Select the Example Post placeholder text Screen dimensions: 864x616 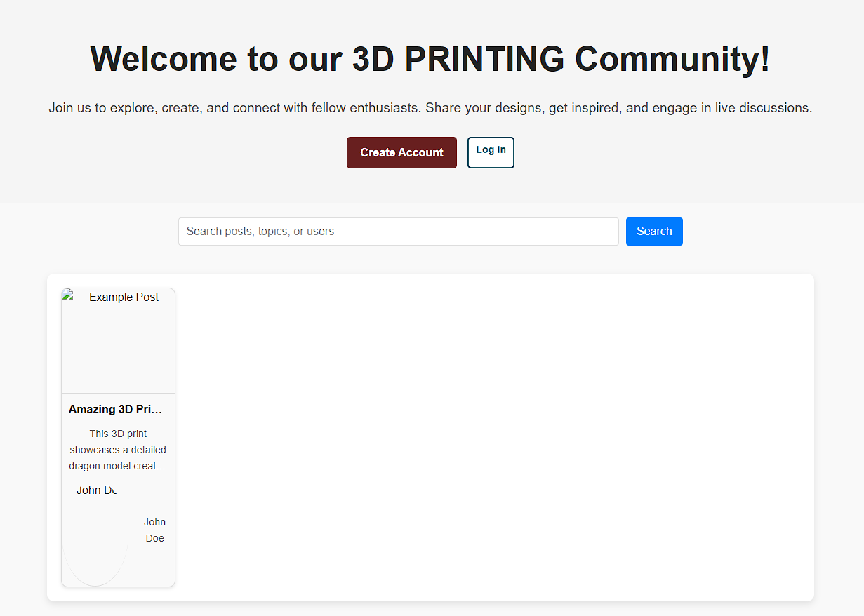124,297
